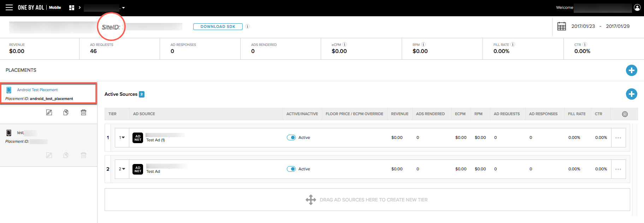Click the Test Ad (1) source name
This screenshot has height=223, width=644.
[x=155, y=140]
